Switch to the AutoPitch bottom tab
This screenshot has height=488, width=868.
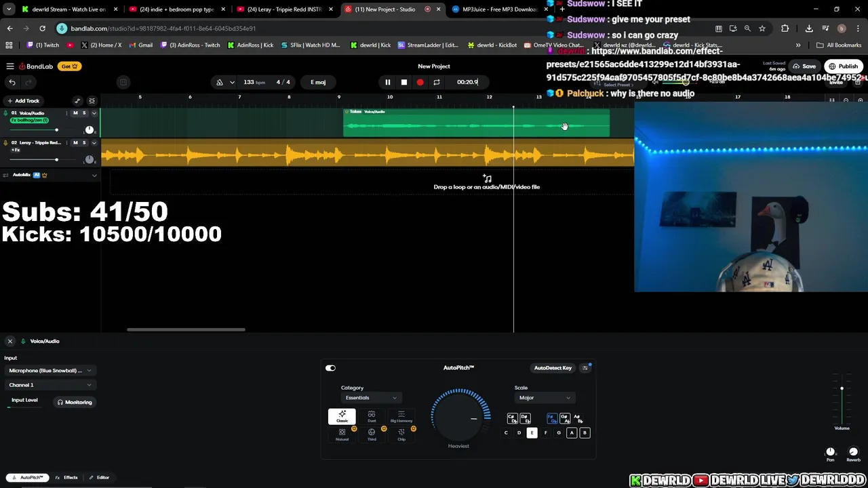coord(28,477)
